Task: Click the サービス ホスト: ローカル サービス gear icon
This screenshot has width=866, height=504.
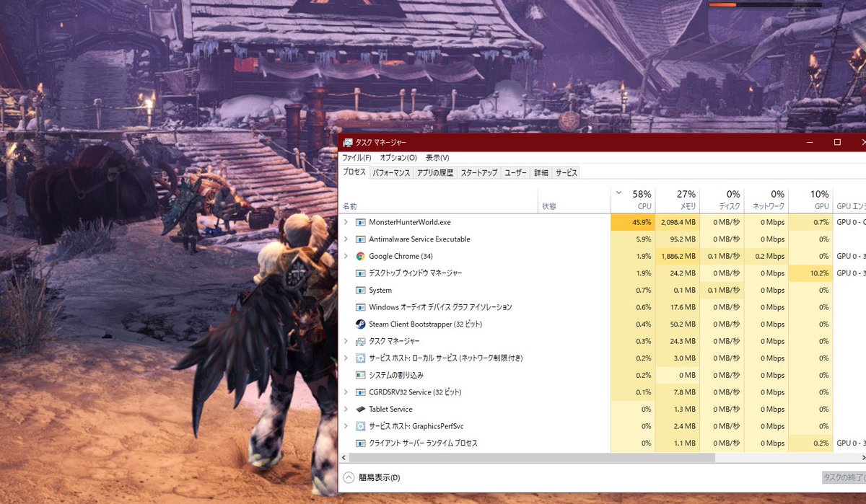Action: (x=361, y=358)
